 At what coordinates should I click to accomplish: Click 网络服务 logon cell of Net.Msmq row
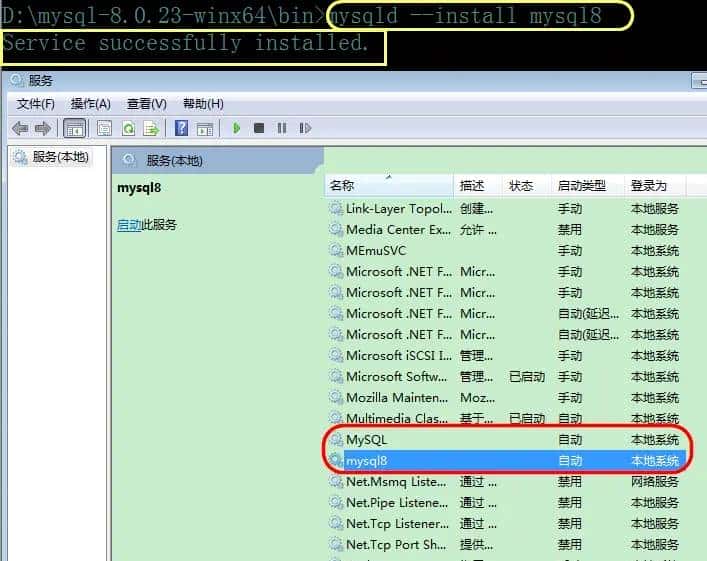pos(655,482)
